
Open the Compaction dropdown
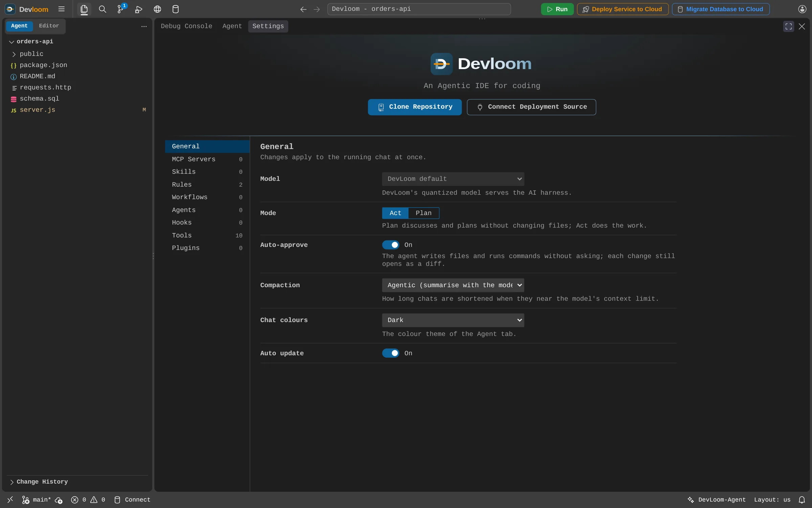(x=453, y=285)
